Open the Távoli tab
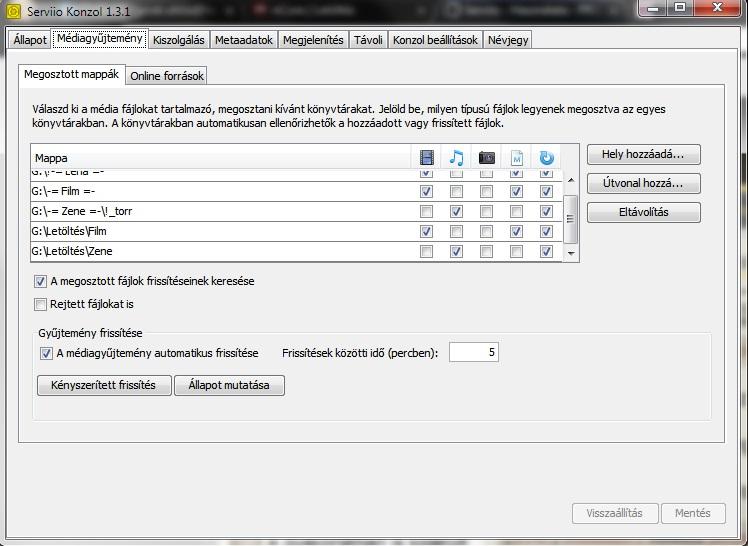The width and height of the screenshot is (748, 546). click(x=368, y=40)
